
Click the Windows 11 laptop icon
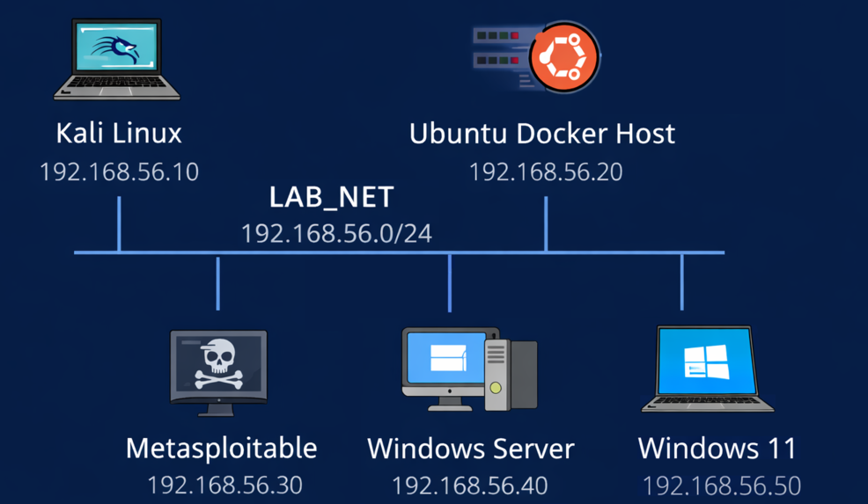pos(708,369)
